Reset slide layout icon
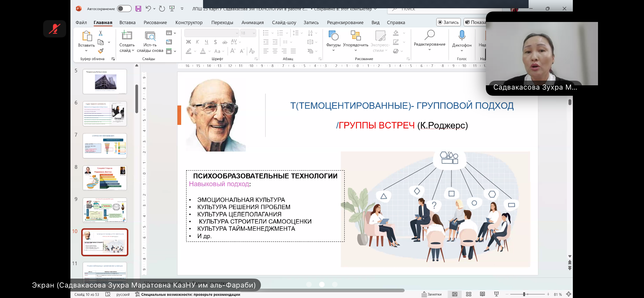This screenshot has height=298, width=644. tap(169, 42)
